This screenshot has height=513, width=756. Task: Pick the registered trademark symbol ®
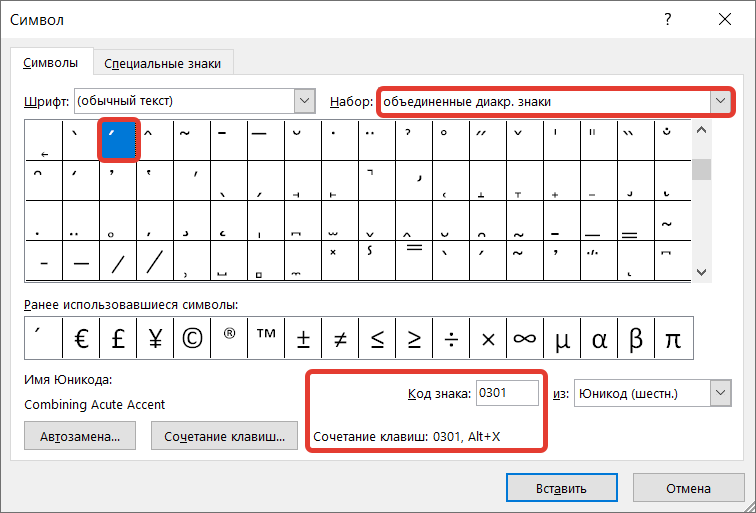click(229, 338)
